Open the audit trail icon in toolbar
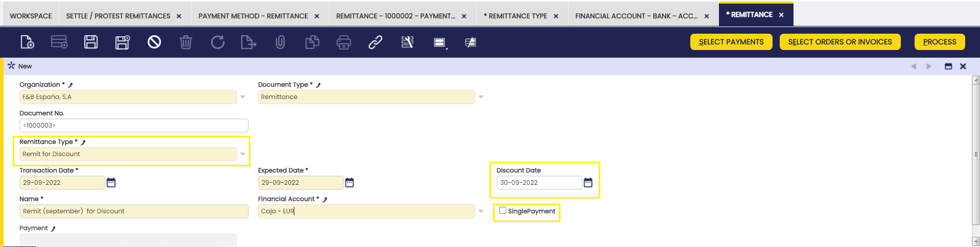This screenshot has height=247, width=980. click(x=407, y=42)
